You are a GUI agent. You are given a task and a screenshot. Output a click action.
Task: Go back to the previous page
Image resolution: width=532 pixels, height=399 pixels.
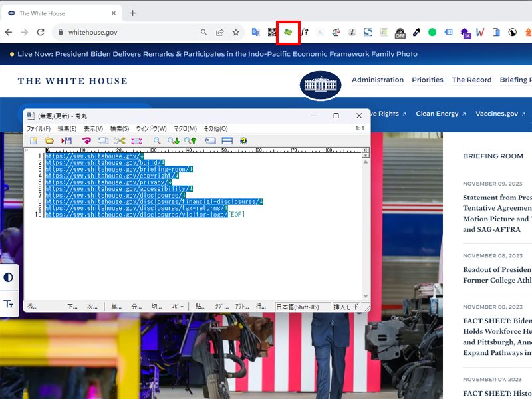(9, 32)
